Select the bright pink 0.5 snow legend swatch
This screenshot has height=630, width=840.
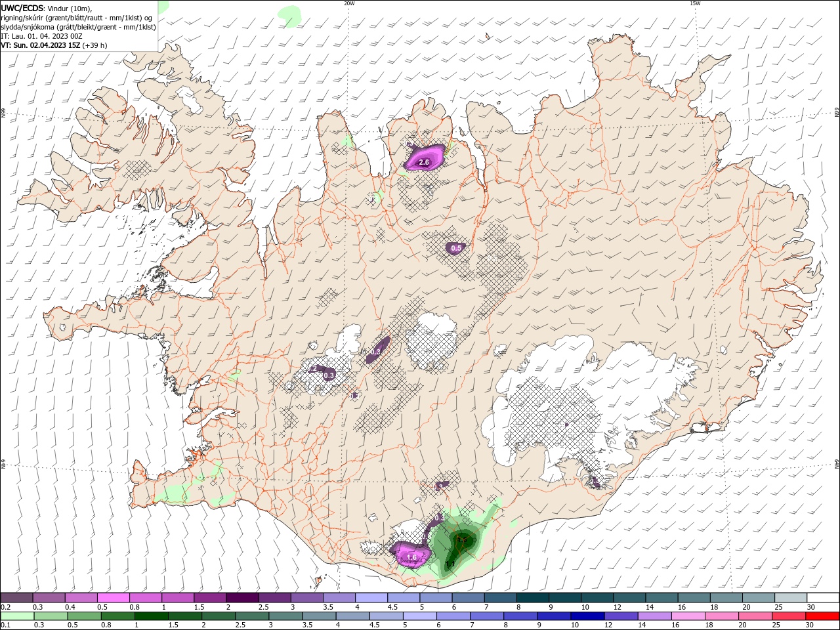[x=113, y=598]
